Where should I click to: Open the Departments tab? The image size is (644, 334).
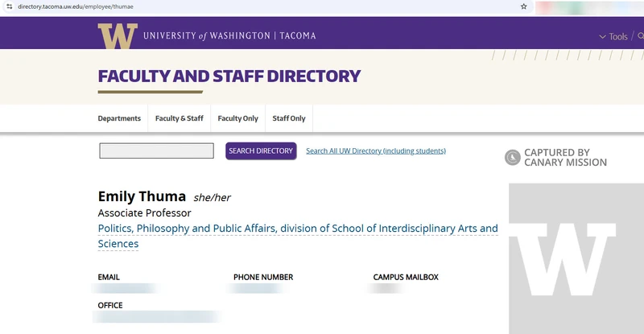tap(119, 118)
